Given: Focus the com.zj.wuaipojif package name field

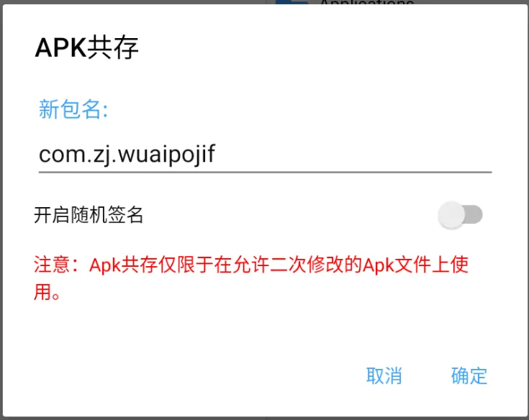Looking at the screenshot, I should pos(265,155).
